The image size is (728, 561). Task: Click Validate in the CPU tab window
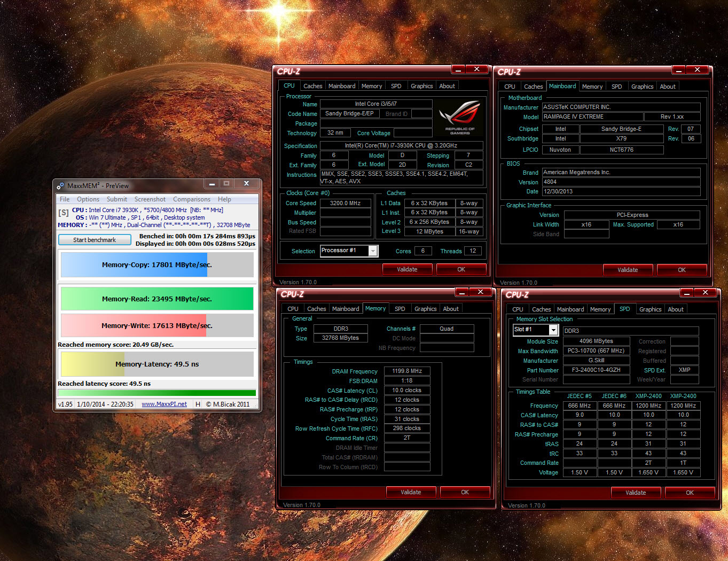click(x=407, y=269)
